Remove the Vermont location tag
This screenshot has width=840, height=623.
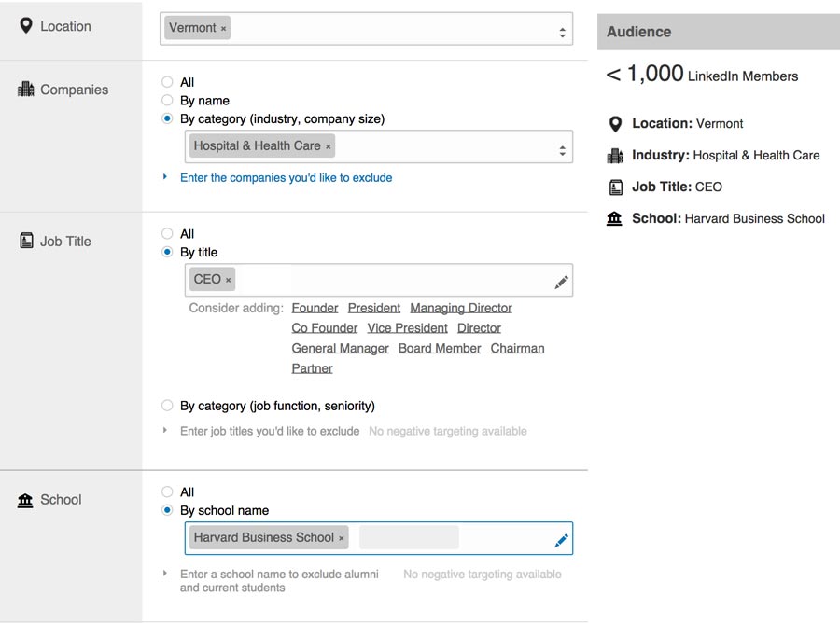click(x=223, y=29)
